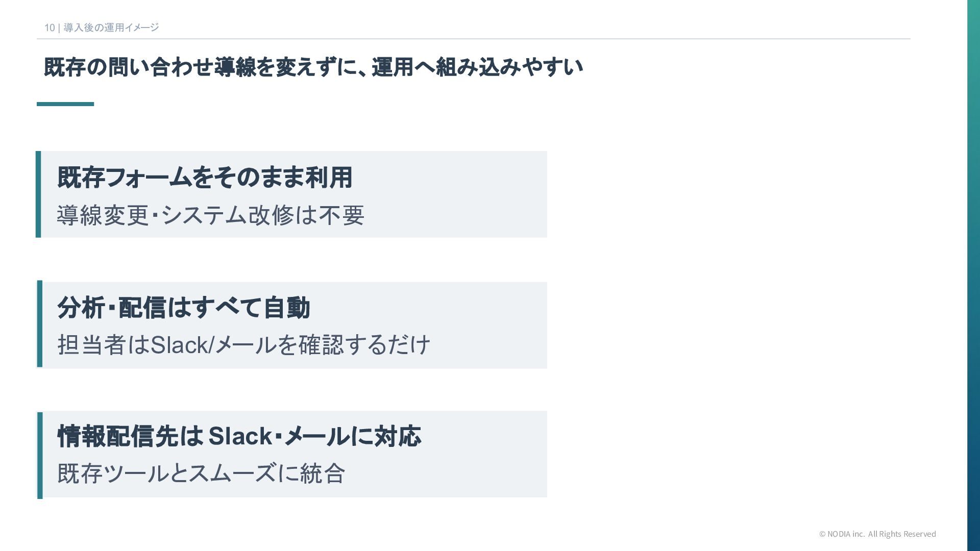980x551 pixels.
Task: Click teal accent bar beside 分析・配信 card
Action: click(40, 324)
